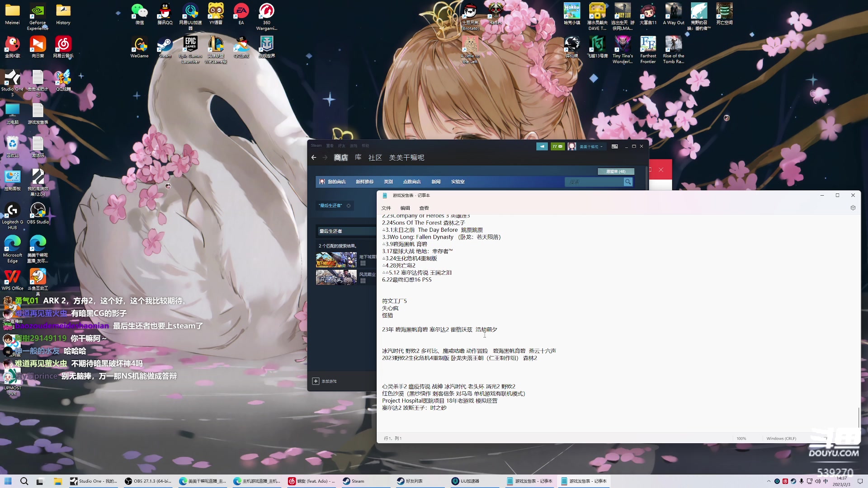
Task: Click the Steam store search magnifier button
Action: (628, 182)
